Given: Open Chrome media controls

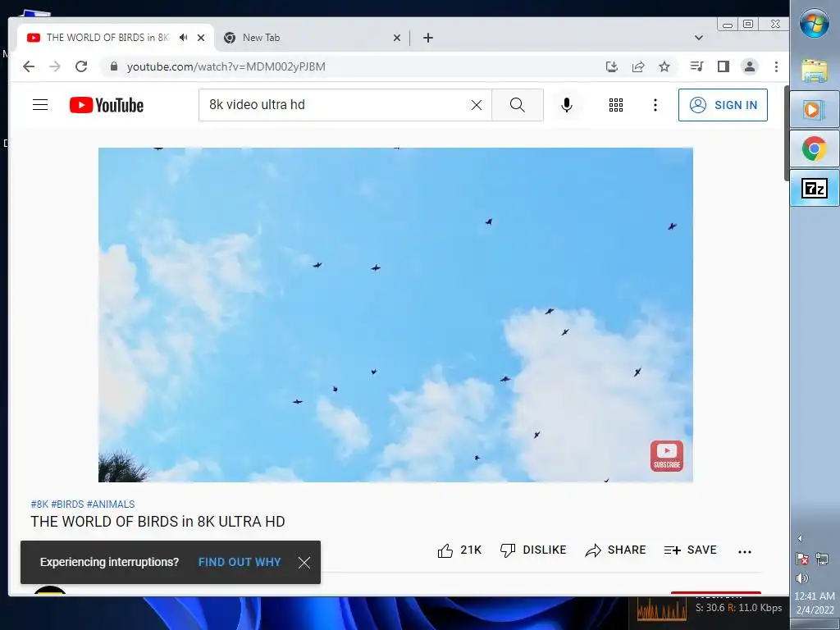Looking at the screenshot, I should [x=697, y=66].
